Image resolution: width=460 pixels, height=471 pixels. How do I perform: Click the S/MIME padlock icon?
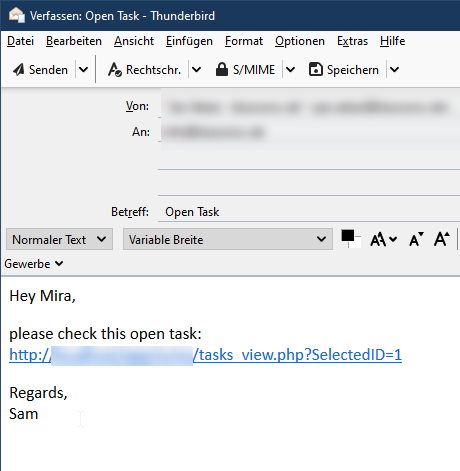pos(222,69)
